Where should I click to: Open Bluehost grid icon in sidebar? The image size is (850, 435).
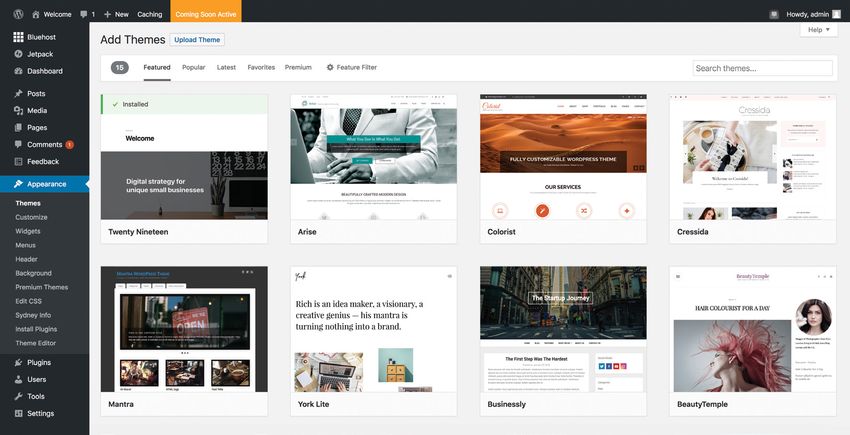point(18,37)
